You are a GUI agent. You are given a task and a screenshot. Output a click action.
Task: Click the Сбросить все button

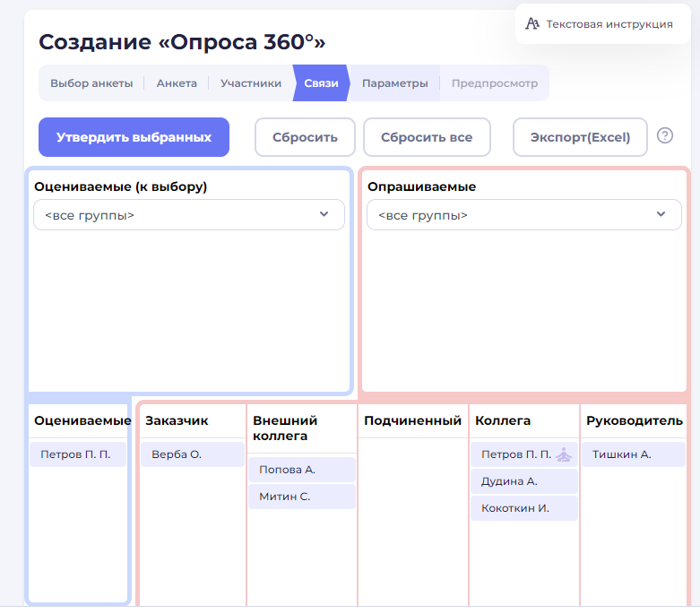[x=427, y=138]
